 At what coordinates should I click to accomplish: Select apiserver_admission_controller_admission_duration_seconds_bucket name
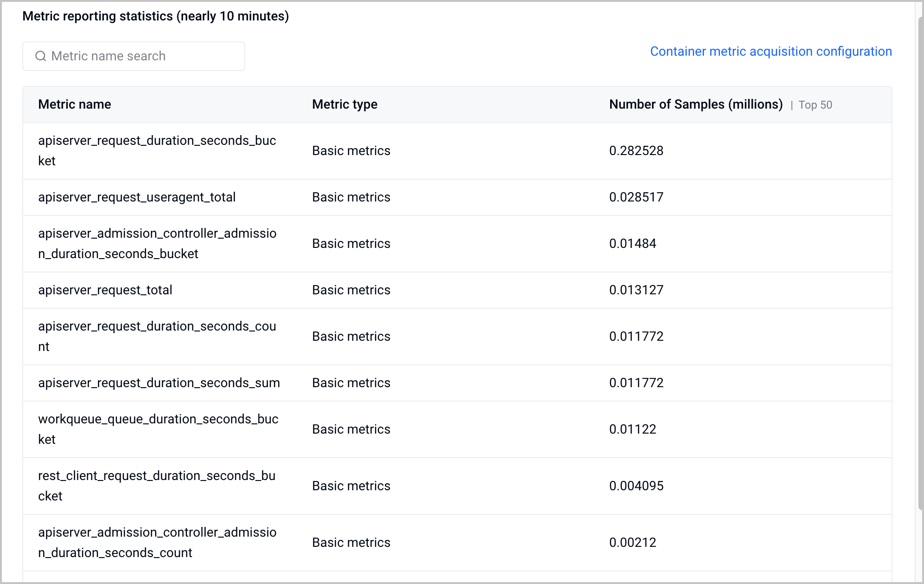157,244
